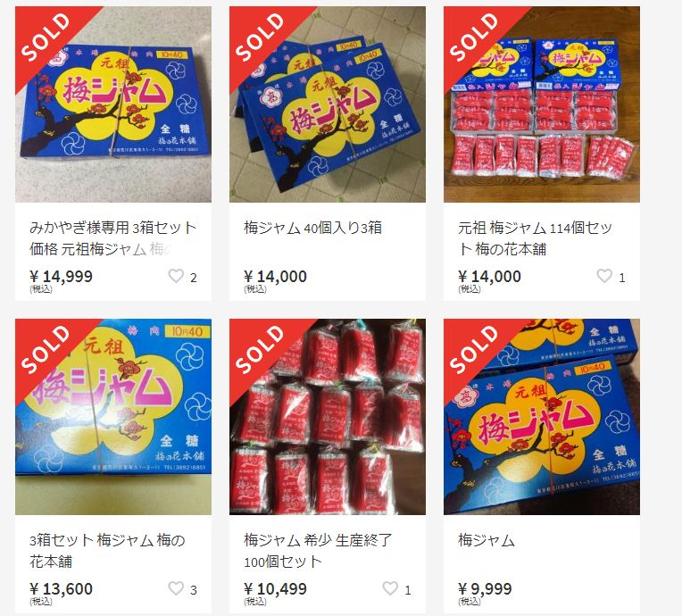
Task: Open title 元祖 梅ジャム 114個セット
Action: (535, 238)
